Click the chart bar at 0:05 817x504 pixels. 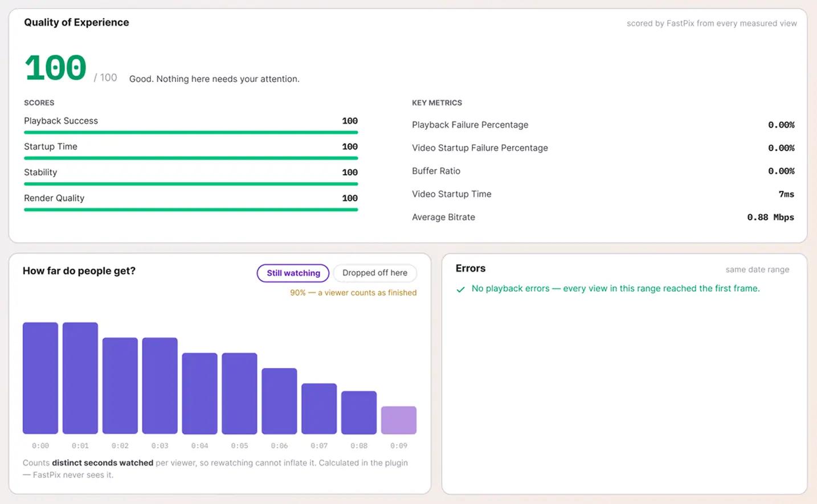(x=239, y=394)
